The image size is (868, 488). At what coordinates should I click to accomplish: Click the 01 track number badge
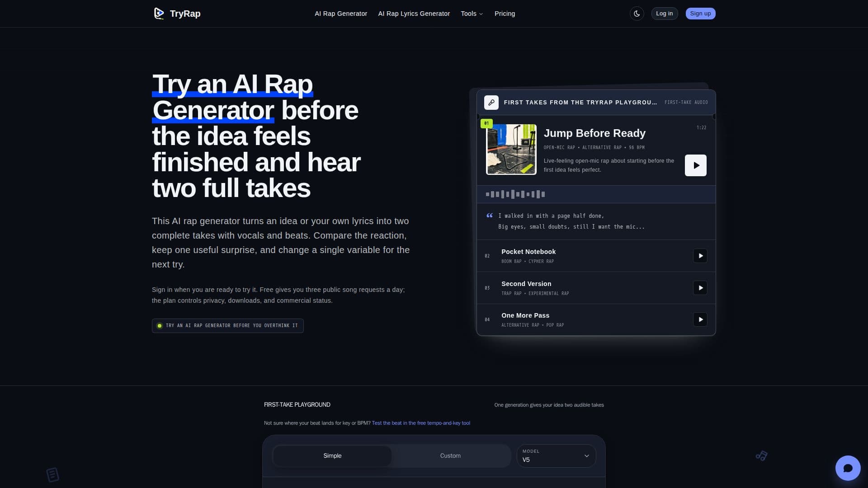[486, 123]
